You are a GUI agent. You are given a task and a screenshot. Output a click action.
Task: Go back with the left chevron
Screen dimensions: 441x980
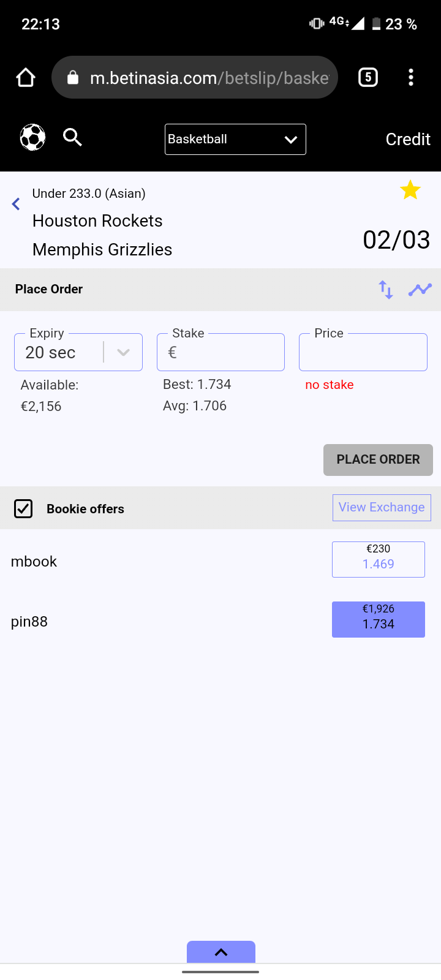[x=17, y=205]
